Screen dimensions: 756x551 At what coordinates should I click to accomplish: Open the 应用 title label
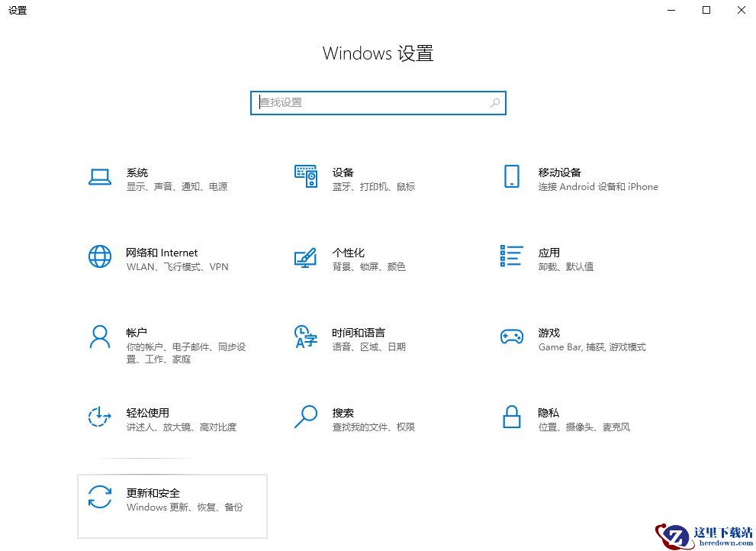pos(549,253)
